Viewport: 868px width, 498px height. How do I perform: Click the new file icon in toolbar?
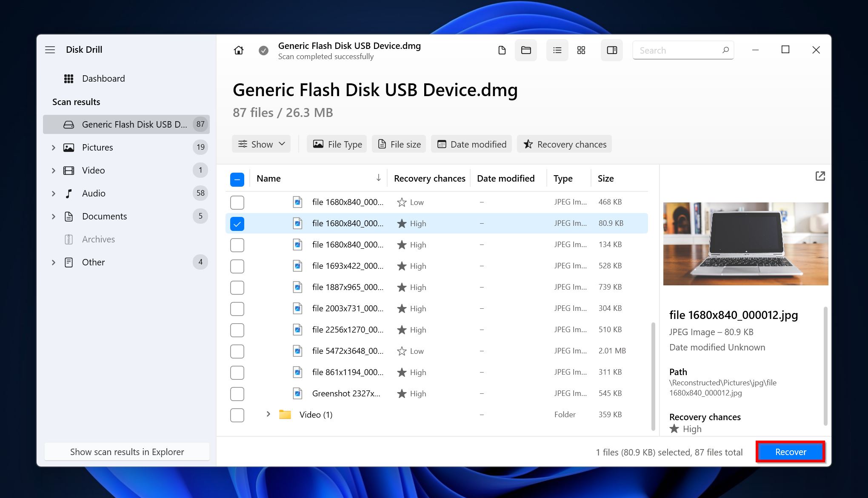pyautogui.click(x=503, y=50)
